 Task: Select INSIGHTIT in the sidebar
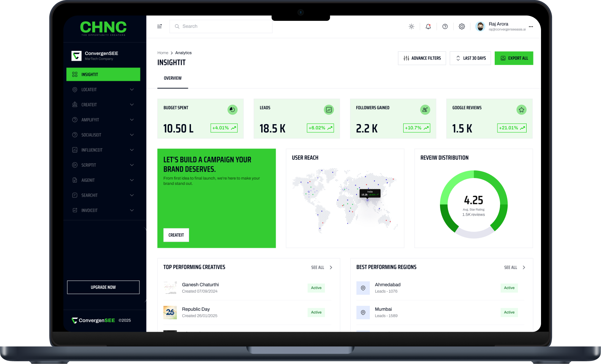(103, 74)
